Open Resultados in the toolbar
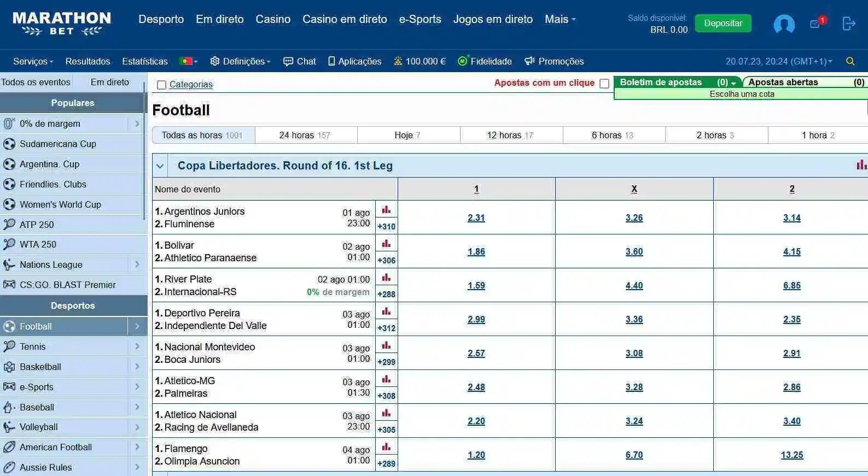Image resolution: width=868 pixels, height=476 pixels. pyautogui.click(x=88, y=61)
